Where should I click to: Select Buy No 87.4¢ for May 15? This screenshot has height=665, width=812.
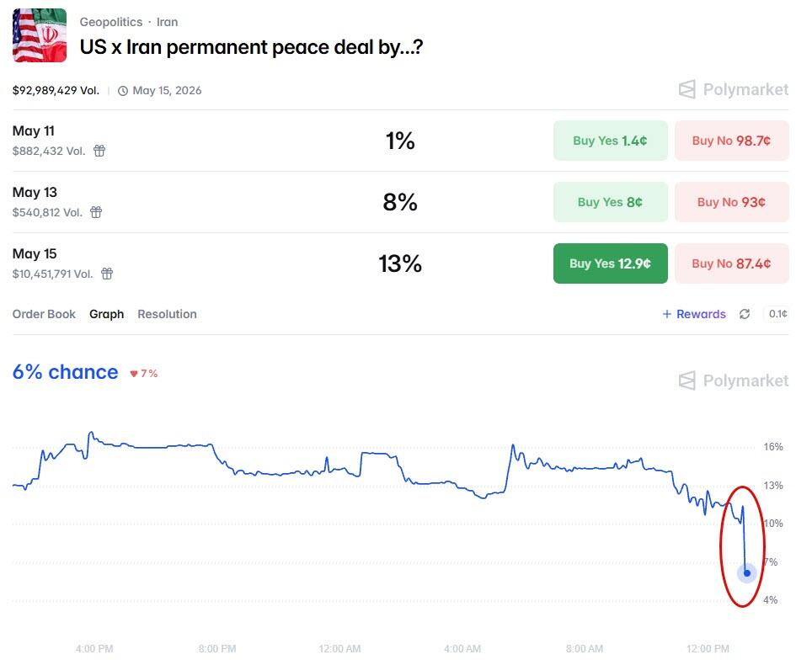(x=731, y=263)
